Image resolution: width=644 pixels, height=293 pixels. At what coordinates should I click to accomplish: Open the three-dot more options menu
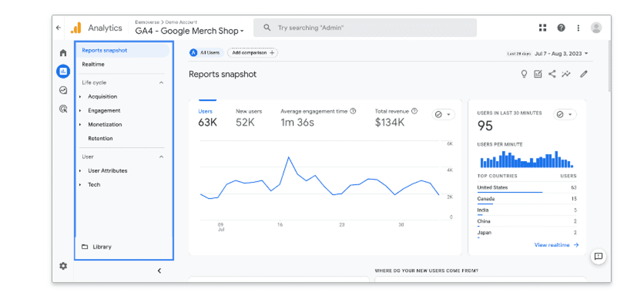[x=578, y=28]
